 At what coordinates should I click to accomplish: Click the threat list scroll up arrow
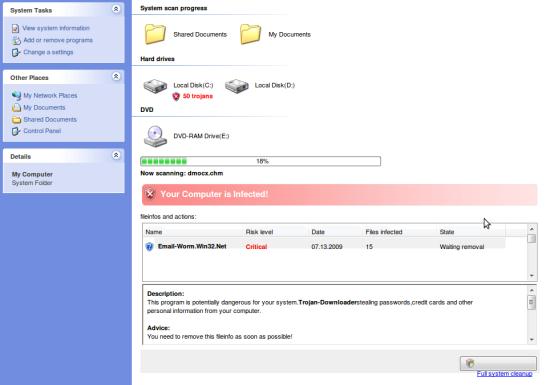point(532,229)
